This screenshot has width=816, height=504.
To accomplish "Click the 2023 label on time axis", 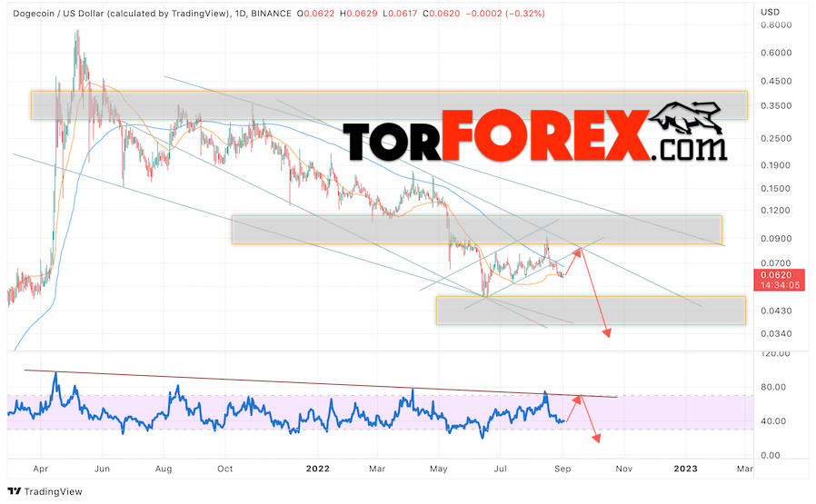I will click(686, 469).
